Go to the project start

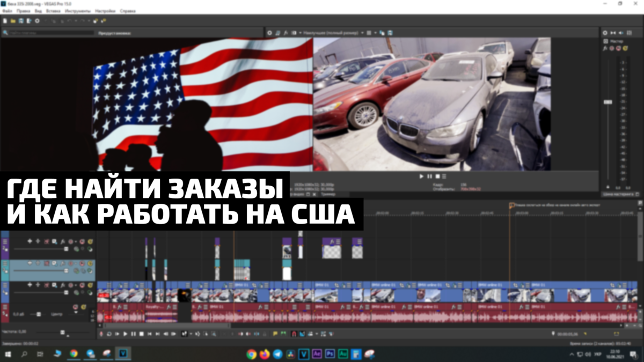tap(150, 334)
